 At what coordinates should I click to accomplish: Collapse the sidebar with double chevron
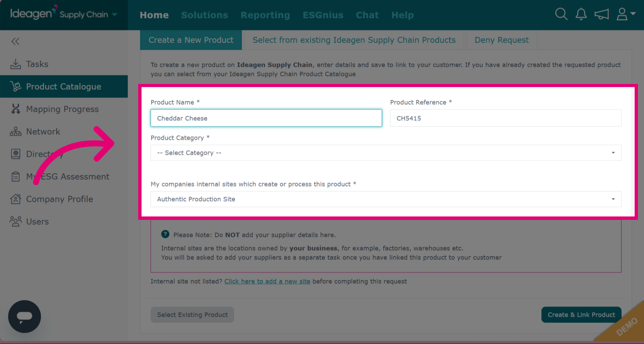15,41
